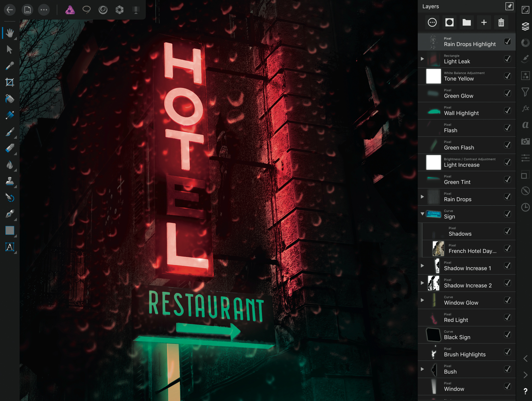
Task: Select the Crop tool
Action: pos(10,82)
